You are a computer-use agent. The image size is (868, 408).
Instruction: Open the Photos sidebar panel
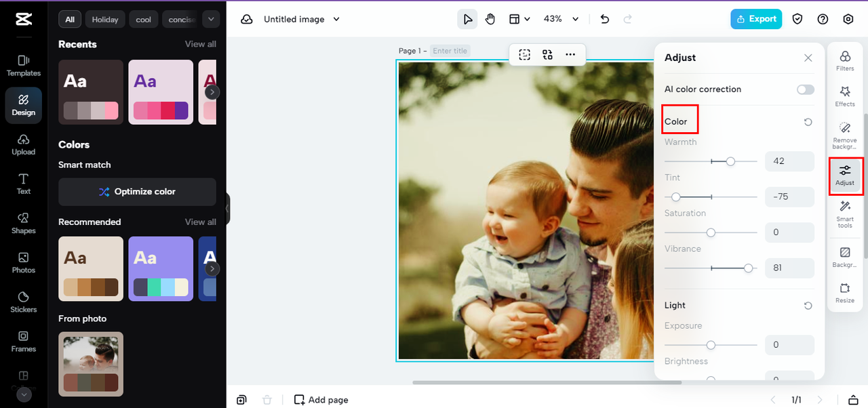[x=24, y=262]
